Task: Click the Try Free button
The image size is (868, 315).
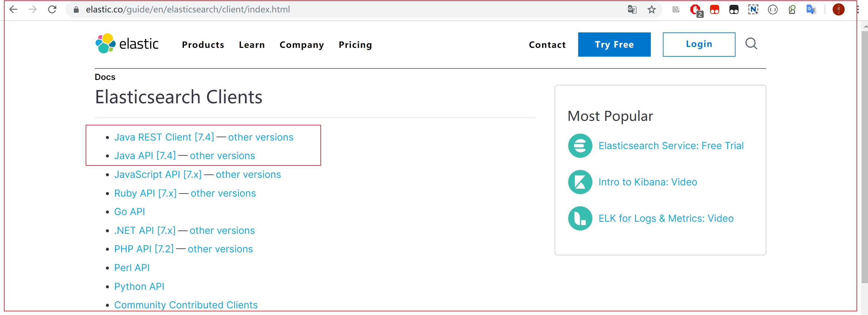Action: coord(614,45)
